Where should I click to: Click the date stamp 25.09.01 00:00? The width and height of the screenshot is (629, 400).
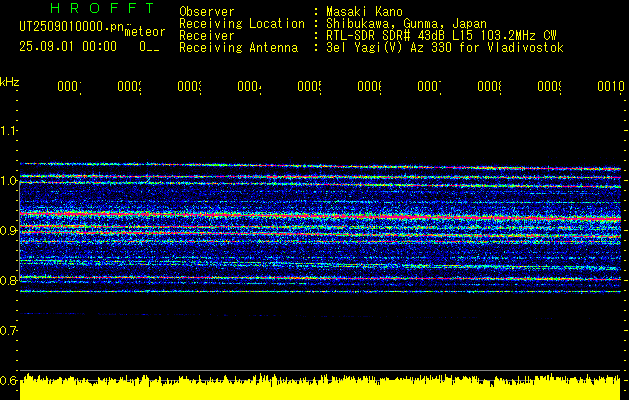(x=68, y=47)
